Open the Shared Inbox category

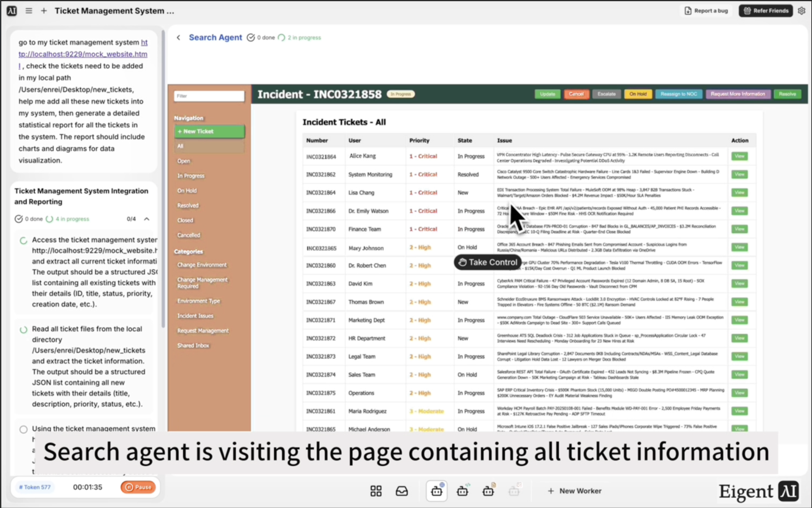pos(193,345)
